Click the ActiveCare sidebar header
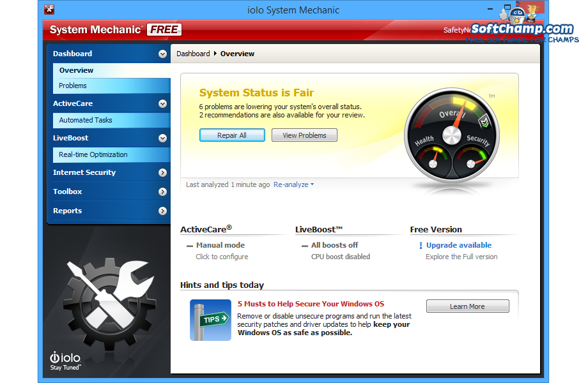The width and height of the screenshot is (588, 383). [109, 103]
